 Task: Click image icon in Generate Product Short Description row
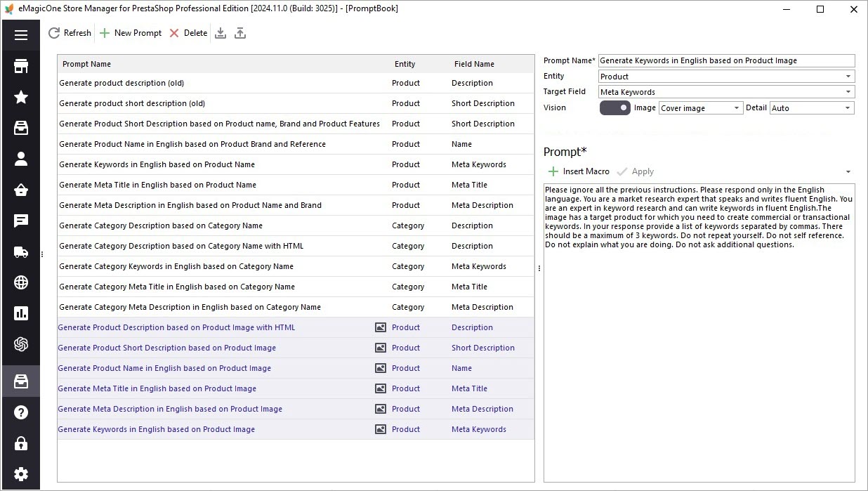point(381,348)
